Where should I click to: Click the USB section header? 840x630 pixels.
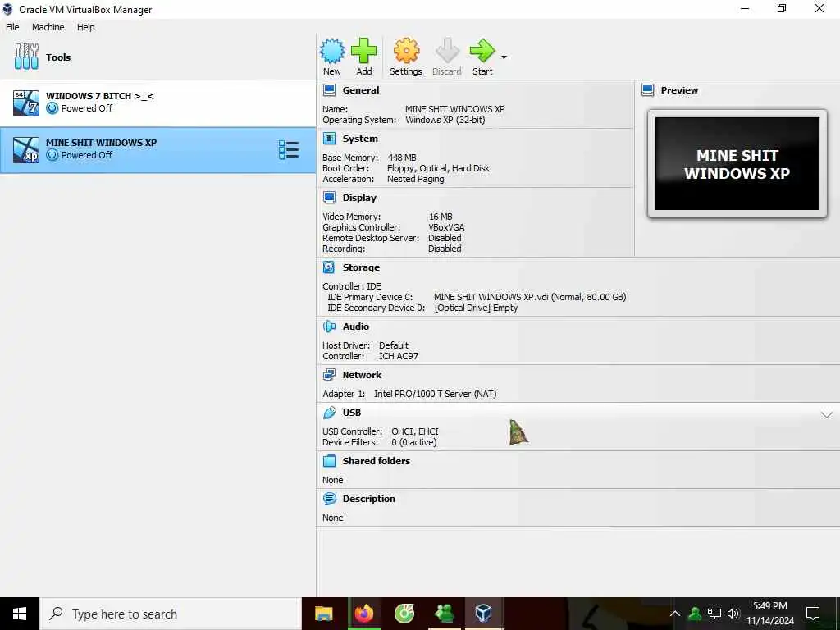pyautogui.click(x=352, y=413)
